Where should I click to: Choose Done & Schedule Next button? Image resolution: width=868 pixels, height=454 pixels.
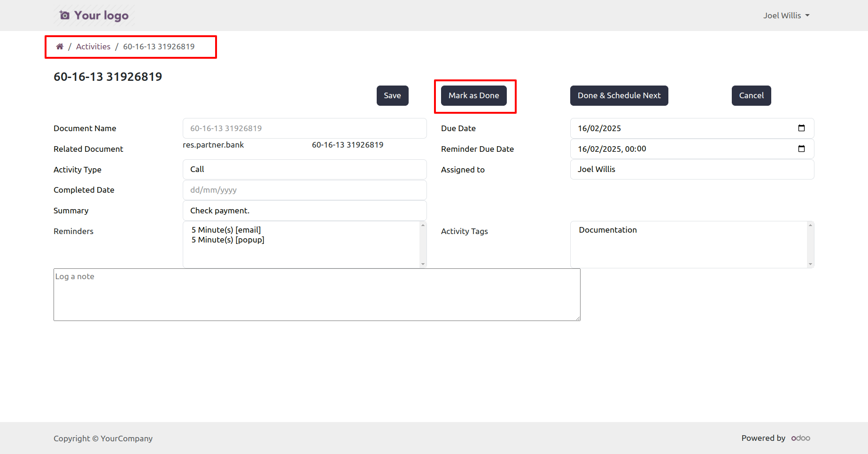(619, 95)
